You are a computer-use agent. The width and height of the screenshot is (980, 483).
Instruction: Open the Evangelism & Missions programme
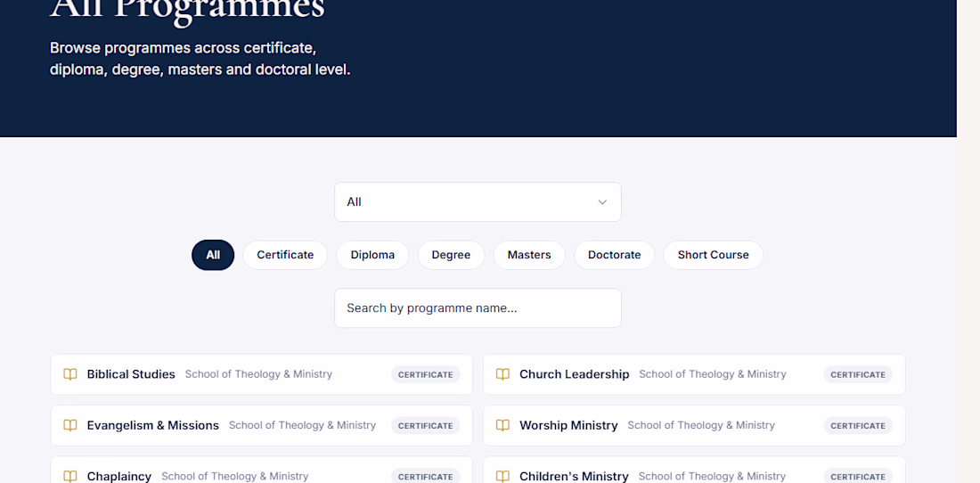coord(261,425)
